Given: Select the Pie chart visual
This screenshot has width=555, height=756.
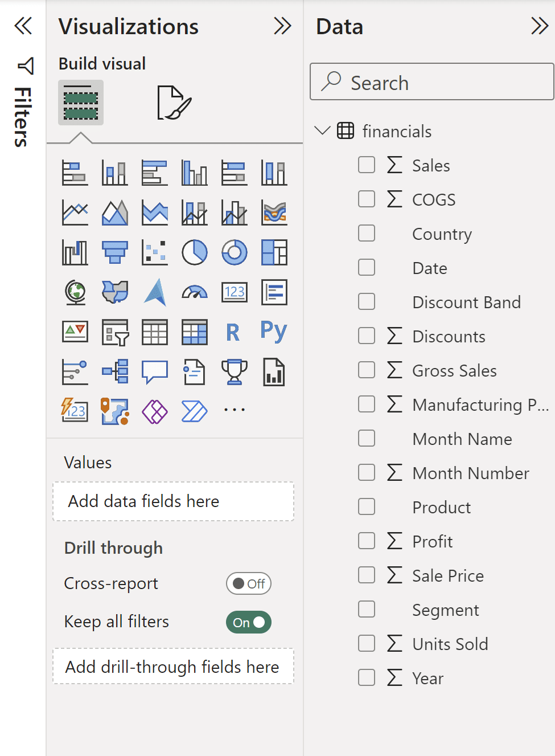Looking at the screenshot, I should coord(194,252).
